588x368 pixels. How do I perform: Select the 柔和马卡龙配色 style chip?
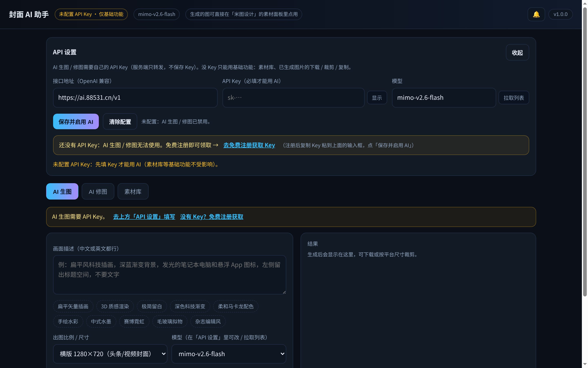(236, 306)
